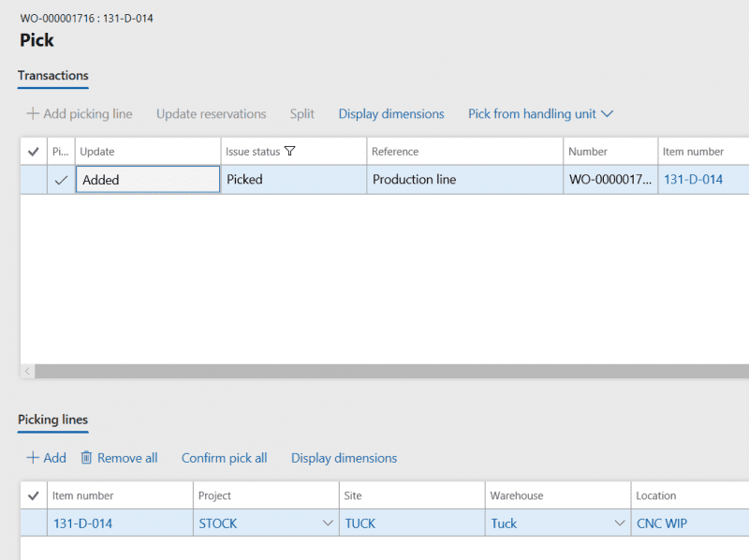The image size is (749, 560).
Task: Click Display dimensions under Picking lines
Action: 344,458
